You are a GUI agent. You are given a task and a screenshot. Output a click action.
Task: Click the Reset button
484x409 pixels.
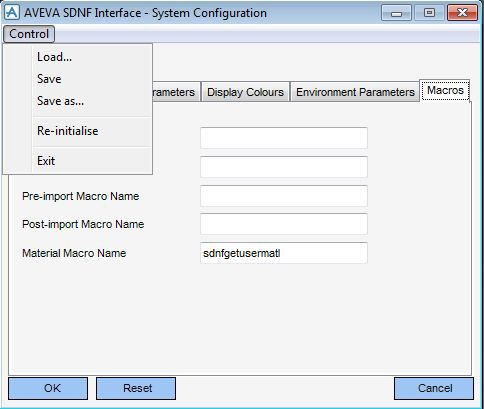click(x=136, y=388)
